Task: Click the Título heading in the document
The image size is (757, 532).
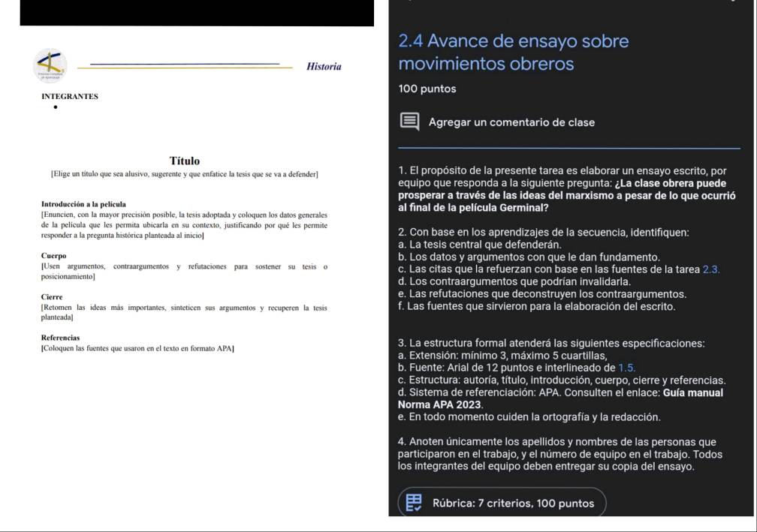Action: coord(185,161)
